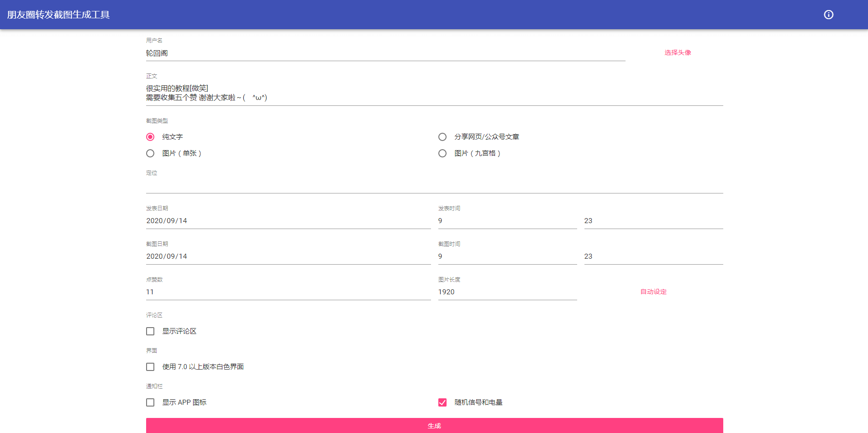Choose 图片（九宫格）screenshot type
Image resolution: width=868 pixels, height=433 pixels.
coord(442,153)
